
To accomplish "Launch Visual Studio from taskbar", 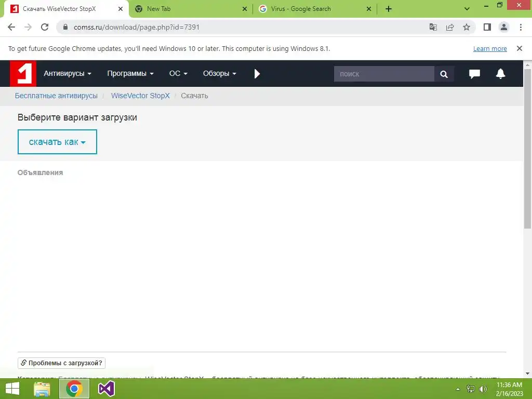I will pyautogui.click(x=106, y=389).
